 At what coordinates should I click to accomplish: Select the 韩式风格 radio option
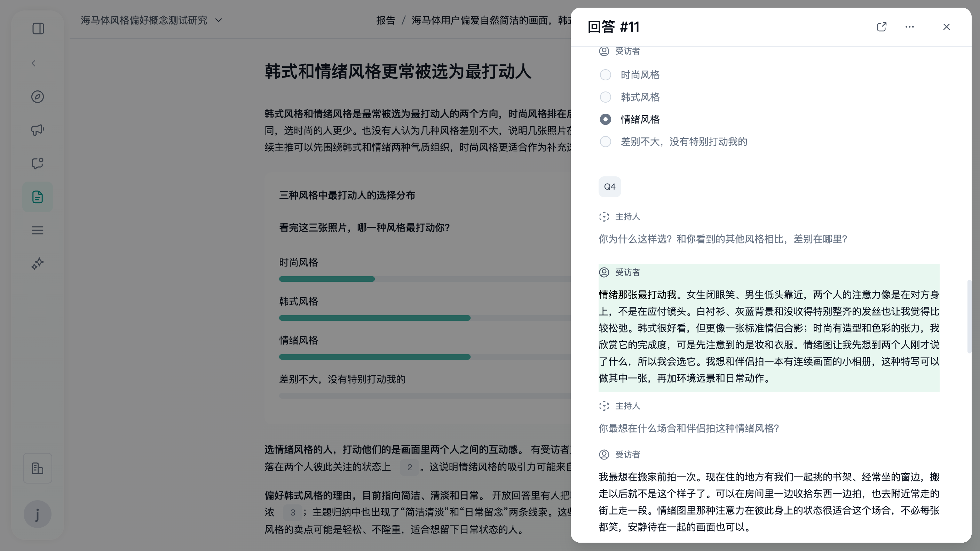click(605, 97)
